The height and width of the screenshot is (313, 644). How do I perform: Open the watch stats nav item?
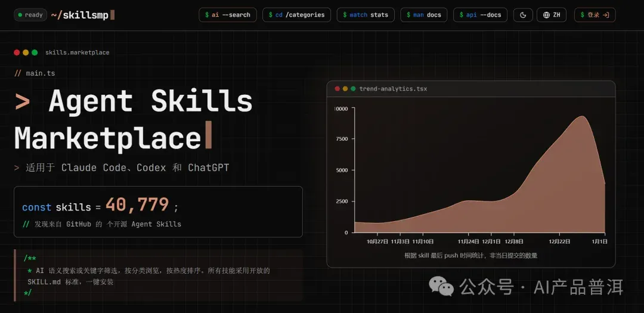(366, 15)
